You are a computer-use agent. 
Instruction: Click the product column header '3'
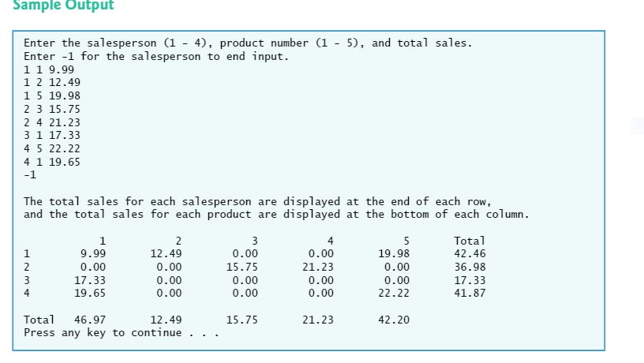(x=255, y=241)
